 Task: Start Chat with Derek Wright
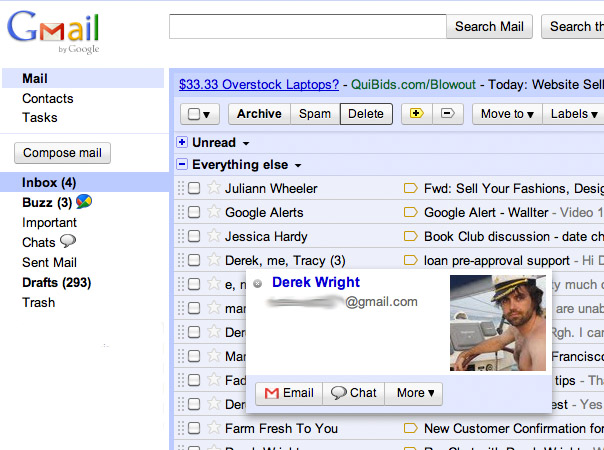[x=353, y=393]
